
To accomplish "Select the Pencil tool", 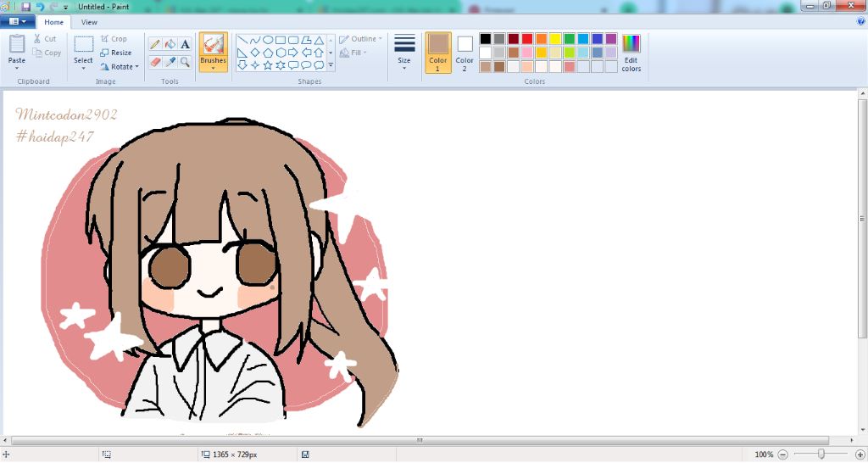I will point(155,44).
